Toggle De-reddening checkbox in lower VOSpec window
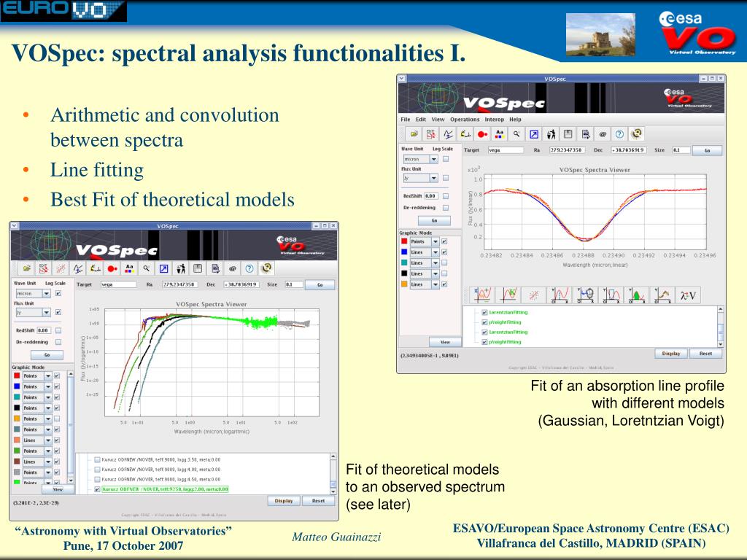 pos(58,342)
